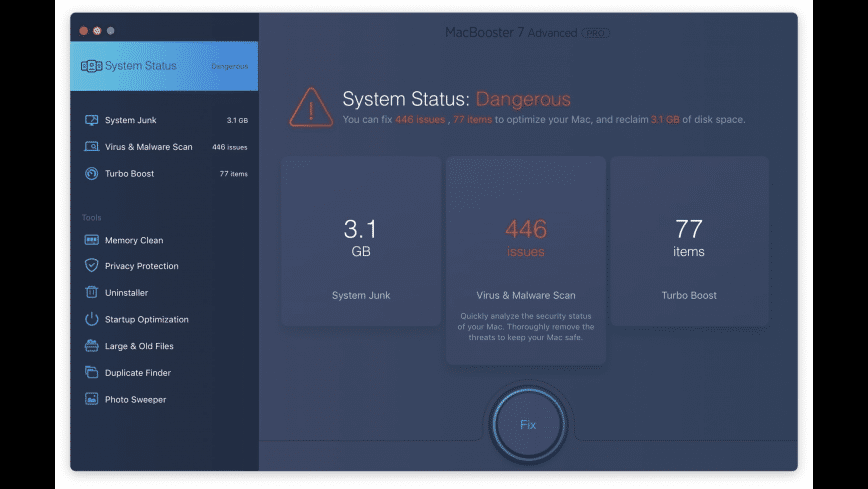Click the Turbo Boost caption in the card
Viewport: 868px width, 489px height.
coord(689,295)
